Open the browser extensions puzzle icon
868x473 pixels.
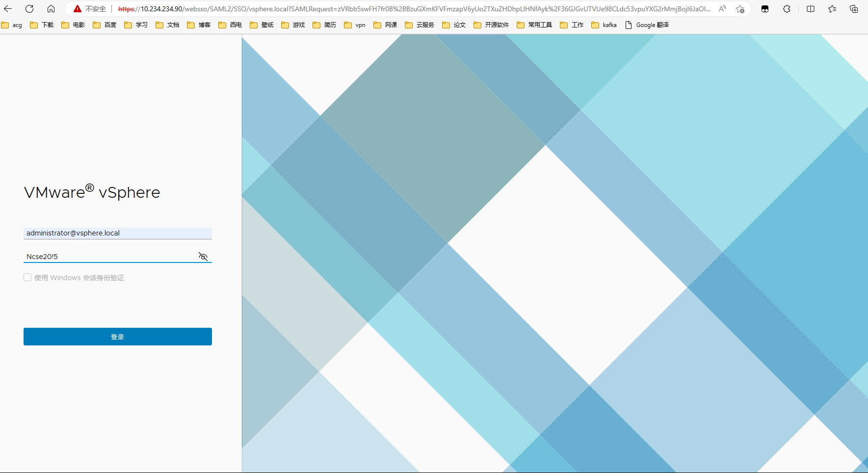point(787,9)
